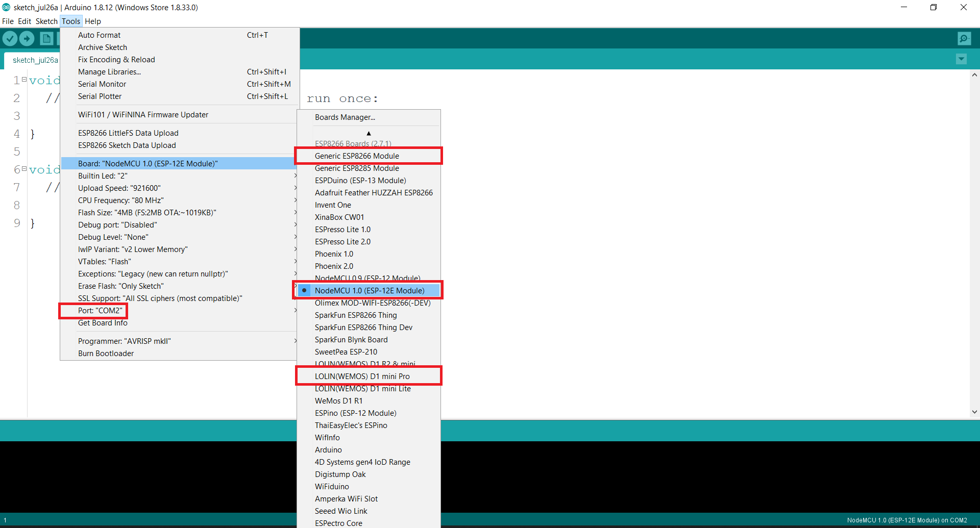The height and width of the screenshot is (528, 980).
Task: Close the open Tools menu
Action: 71,21
